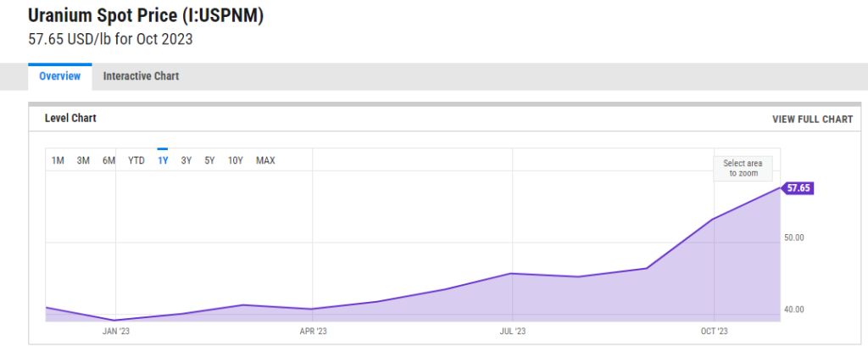Show MAX history range

click(265, 161)
